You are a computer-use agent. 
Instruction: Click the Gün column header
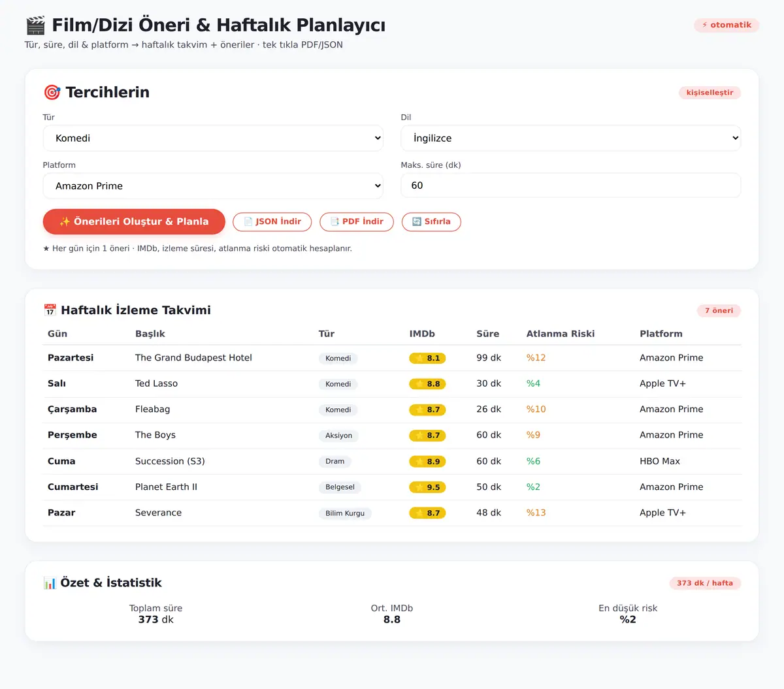click(x=57, y=334)
